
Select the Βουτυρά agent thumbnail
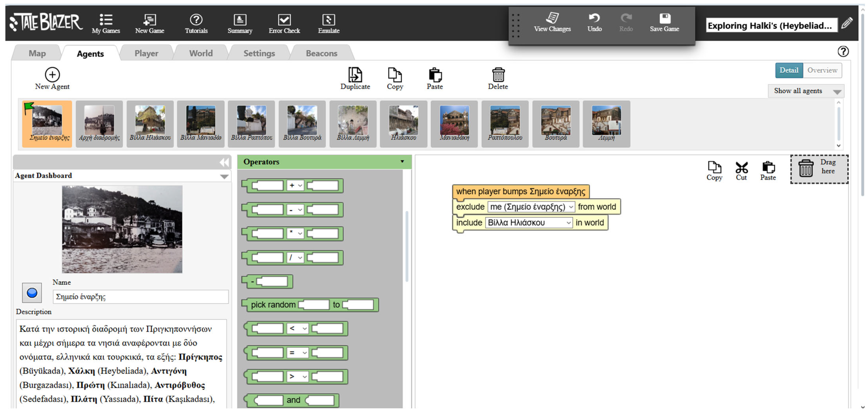click(556, 124)
